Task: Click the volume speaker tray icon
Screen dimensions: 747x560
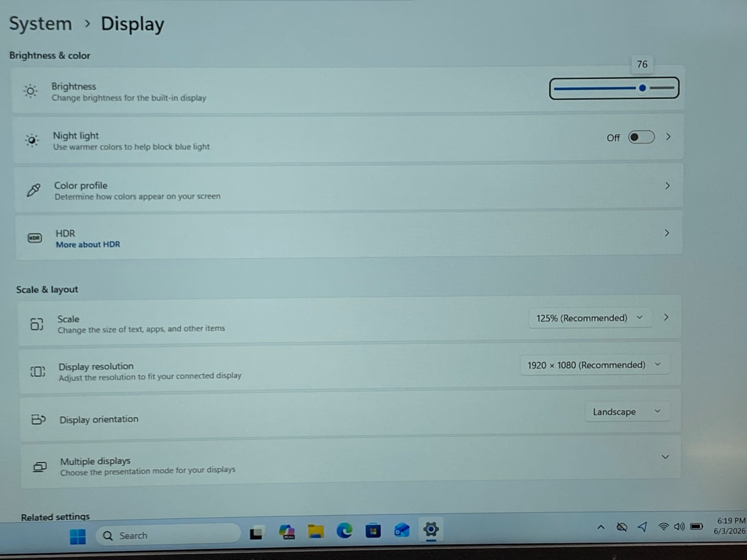Action: (679, 526)
